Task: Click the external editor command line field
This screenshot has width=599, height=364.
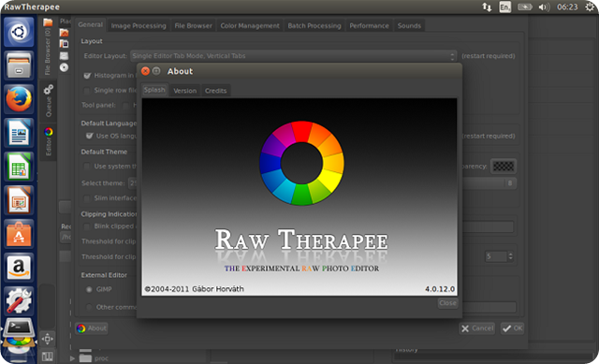Action: pyautogui.click(x=489, y=307)
